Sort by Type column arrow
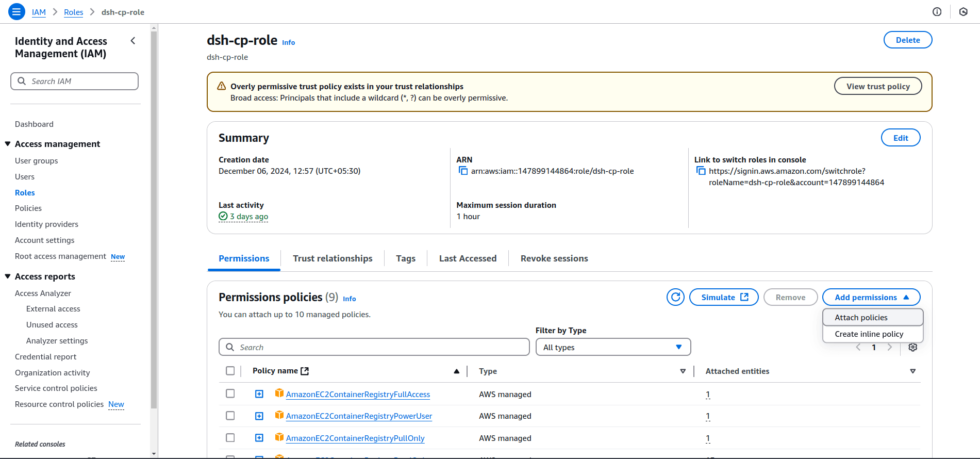The image size is (980, 459). [x=683, y=371]
